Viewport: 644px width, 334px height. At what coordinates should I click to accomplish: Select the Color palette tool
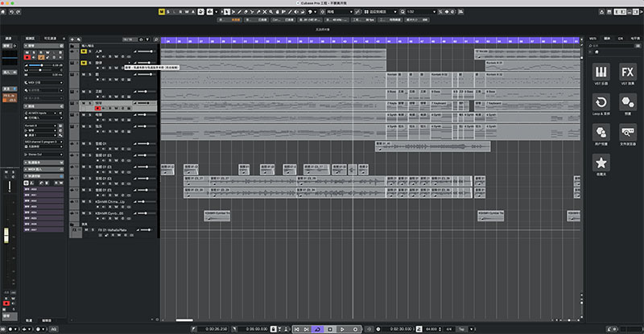point(310,12)
